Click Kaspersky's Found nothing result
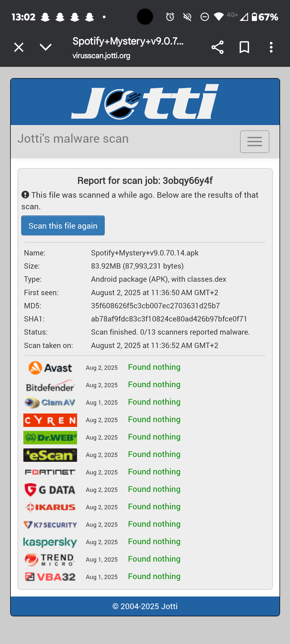 [x=154, y=541]
